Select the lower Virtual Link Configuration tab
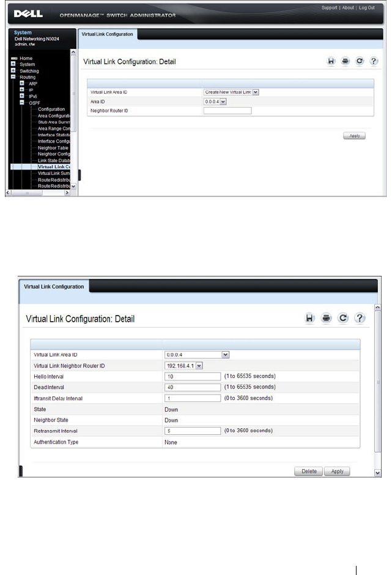Screen dimensions: 392x575 click(54, 287)
